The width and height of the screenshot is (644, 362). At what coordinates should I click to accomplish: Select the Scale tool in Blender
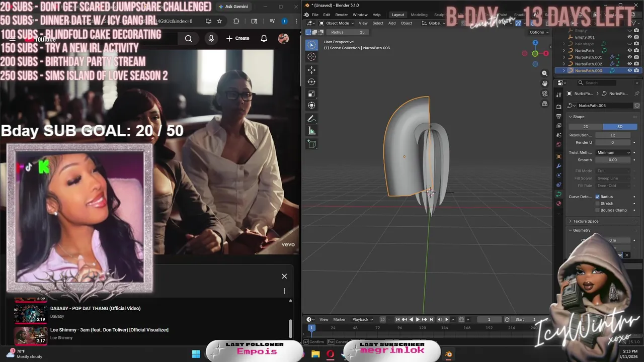311,94
